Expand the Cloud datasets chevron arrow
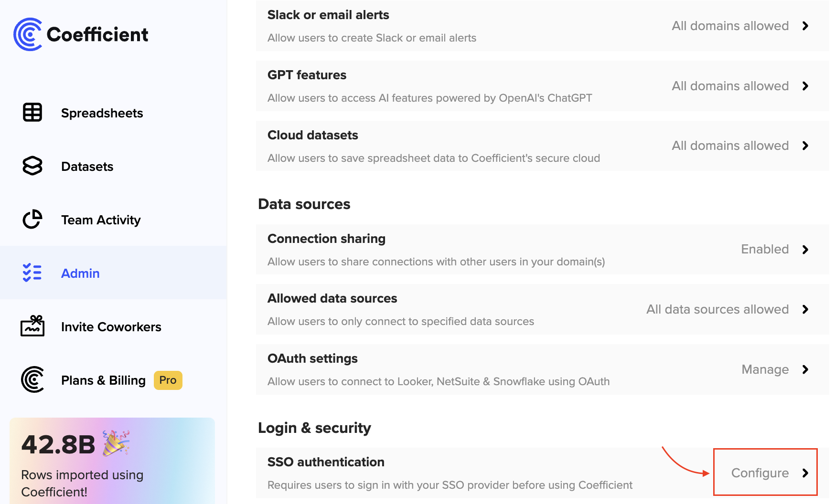The image size is (835, 504). [805, 146]
